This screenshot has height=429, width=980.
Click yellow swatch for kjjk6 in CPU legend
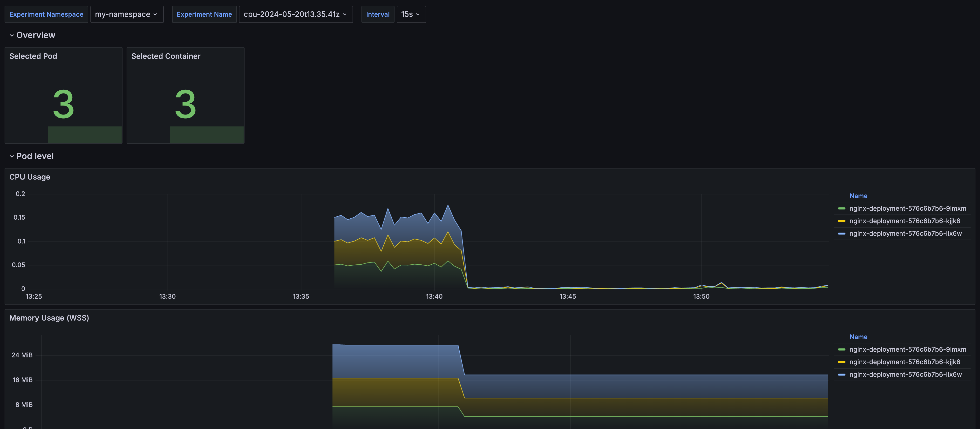pos(842,221)
